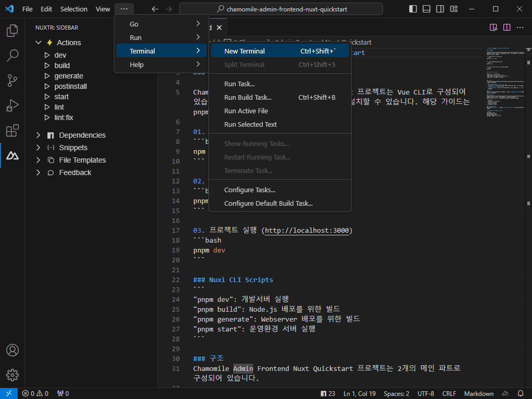Toggle primary side bar visibility
The height and width of the screenshot is (399, 532).
(x=413, y=9)
